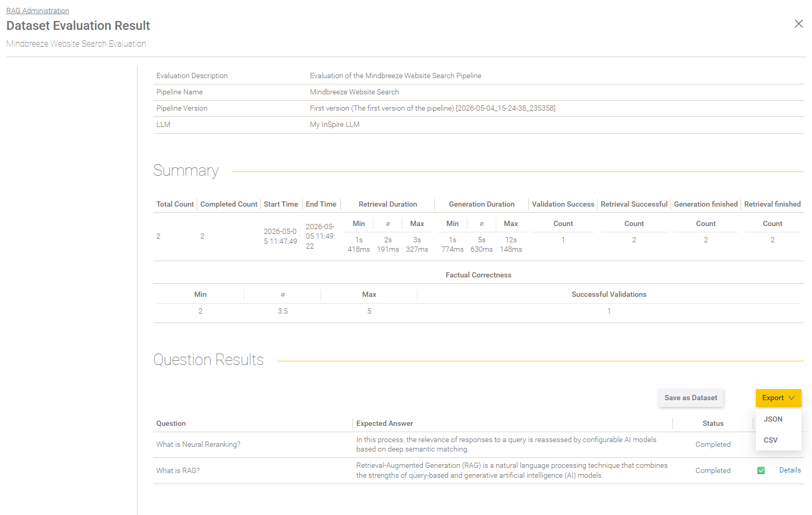812x515 pixels.
Task: Click retrieval average duration 2s 191ms
Action: point(388,244)
